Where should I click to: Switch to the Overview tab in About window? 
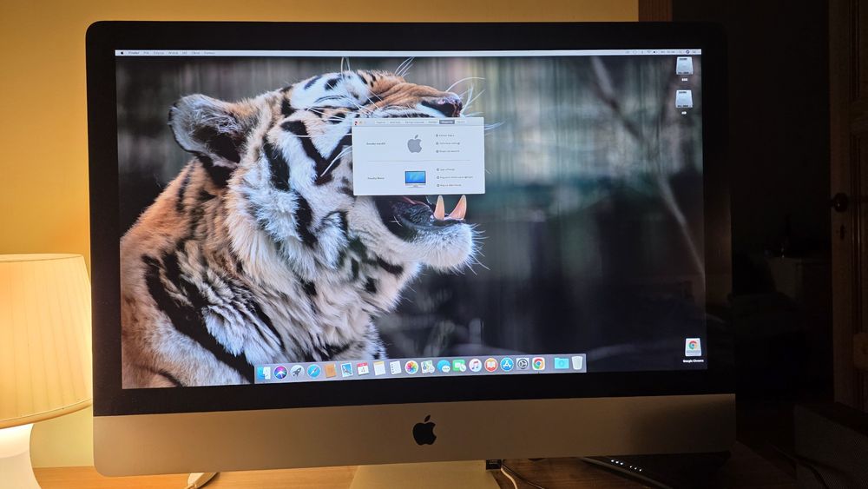(x=381, y=122)
